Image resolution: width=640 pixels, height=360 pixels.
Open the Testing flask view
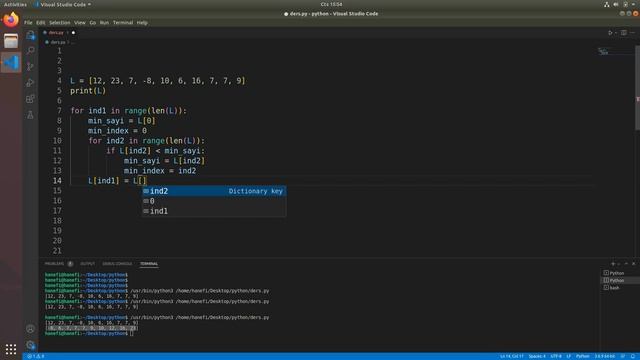[31, 115]
